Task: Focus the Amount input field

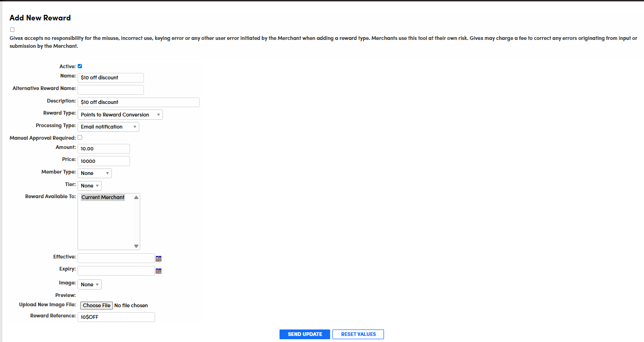Action: tap(104, 148)
